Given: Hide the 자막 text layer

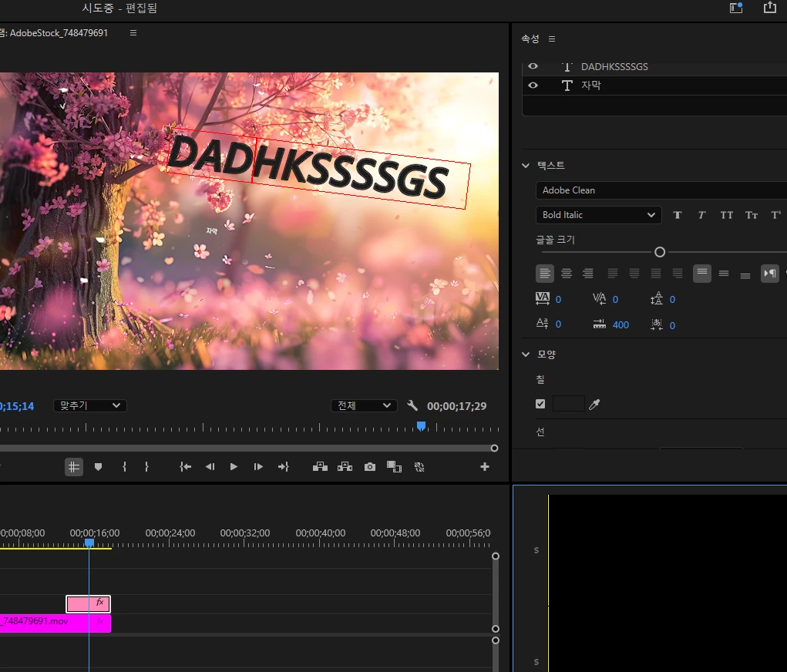Looking at the screenshot, I should tap(533, 86).
